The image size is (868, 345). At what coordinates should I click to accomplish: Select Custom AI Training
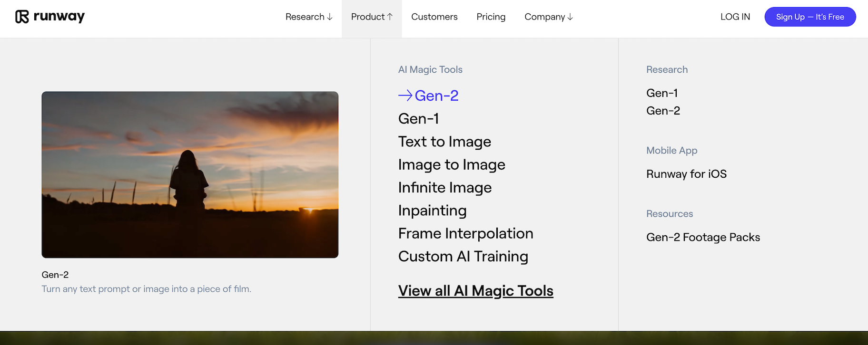coord(463,257)
